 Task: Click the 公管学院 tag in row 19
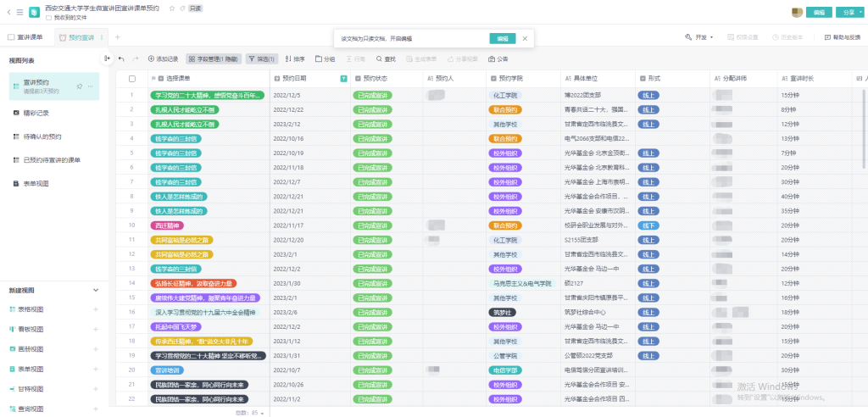505,355
